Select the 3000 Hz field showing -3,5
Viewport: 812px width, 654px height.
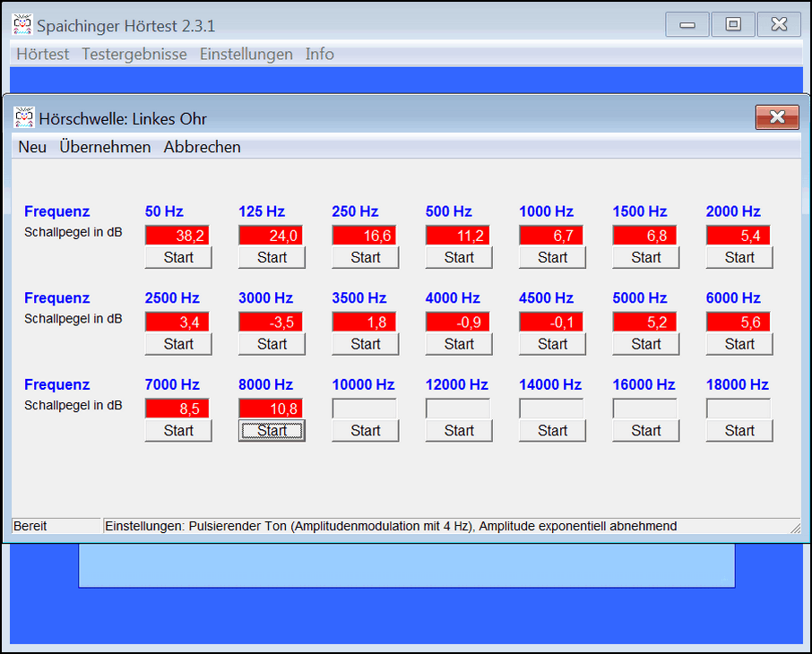271,323
